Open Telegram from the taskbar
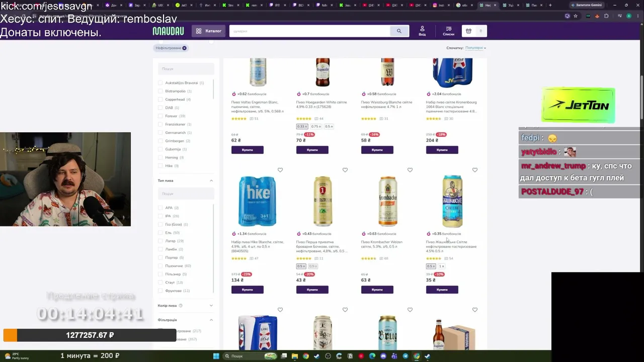 coord(406,356)
